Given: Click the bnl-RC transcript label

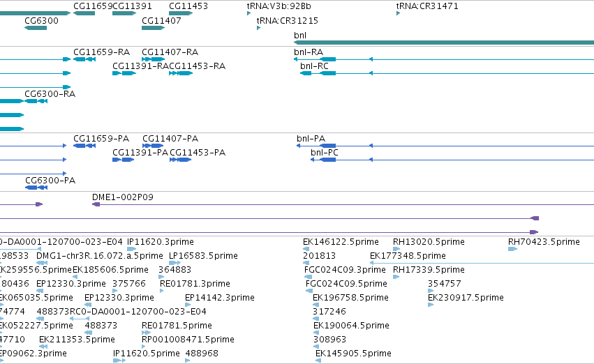Looking at the screenshot, I should pyautogui.click(x=314, y=66).
